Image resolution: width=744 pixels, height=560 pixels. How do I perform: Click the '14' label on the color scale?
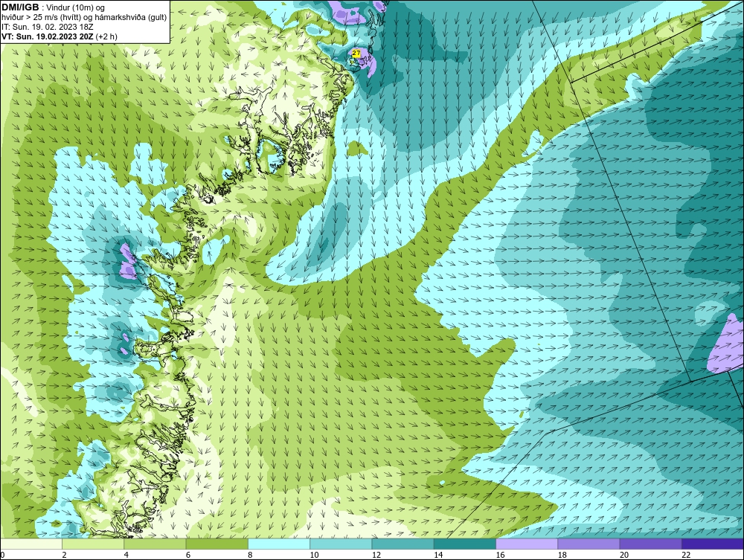[x=438, y=555]
